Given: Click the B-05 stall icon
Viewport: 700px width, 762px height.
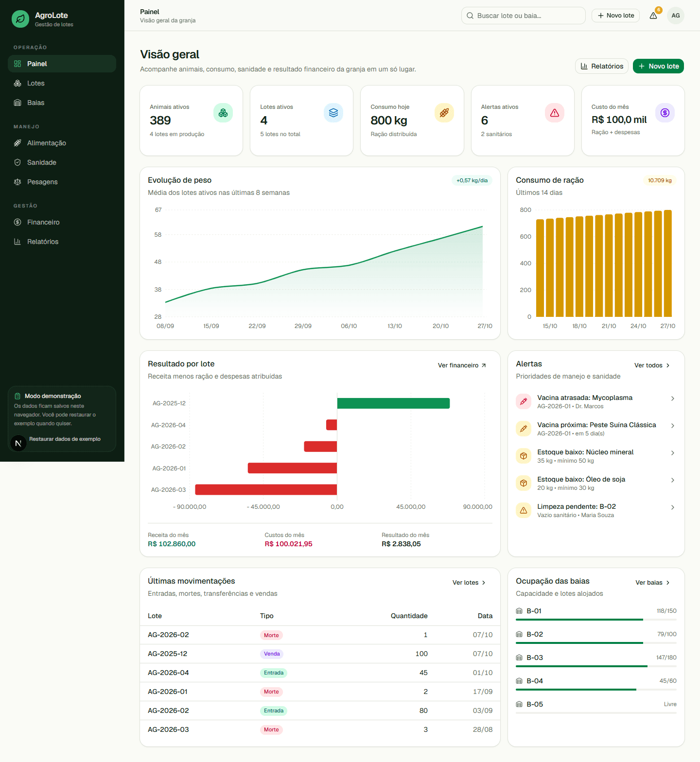Looking at the screenshot, I should 519,704.
